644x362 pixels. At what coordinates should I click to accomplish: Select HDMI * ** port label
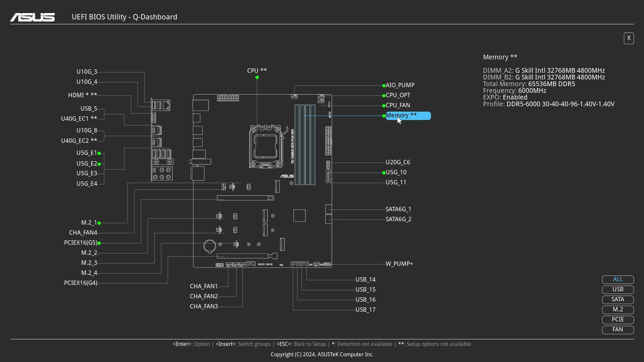(x=83, y=95)
